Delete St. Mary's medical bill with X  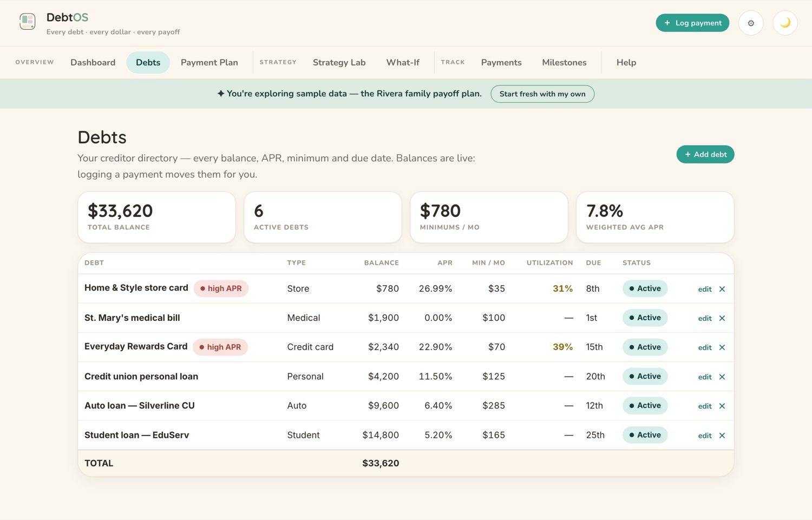722,318
